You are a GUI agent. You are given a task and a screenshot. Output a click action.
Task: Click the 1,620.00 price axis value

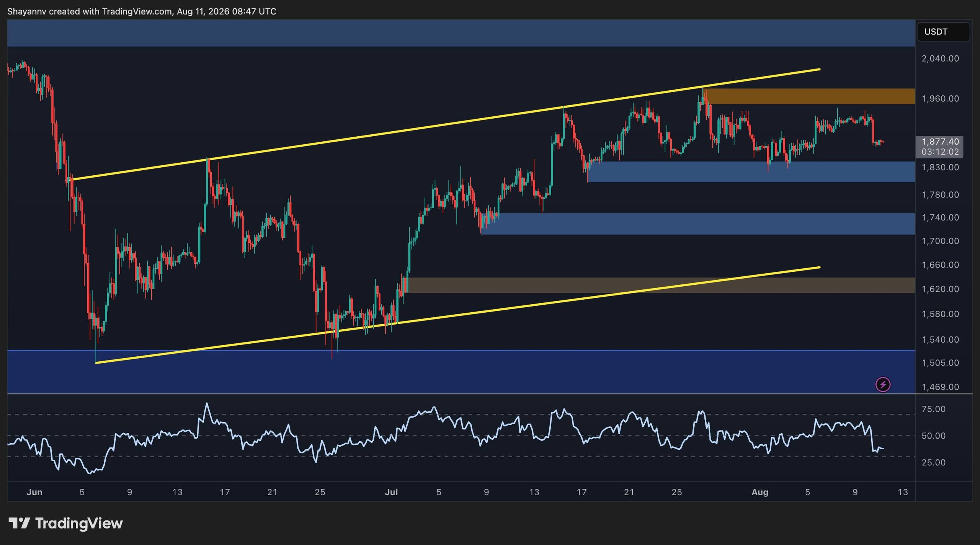(940, 289)
